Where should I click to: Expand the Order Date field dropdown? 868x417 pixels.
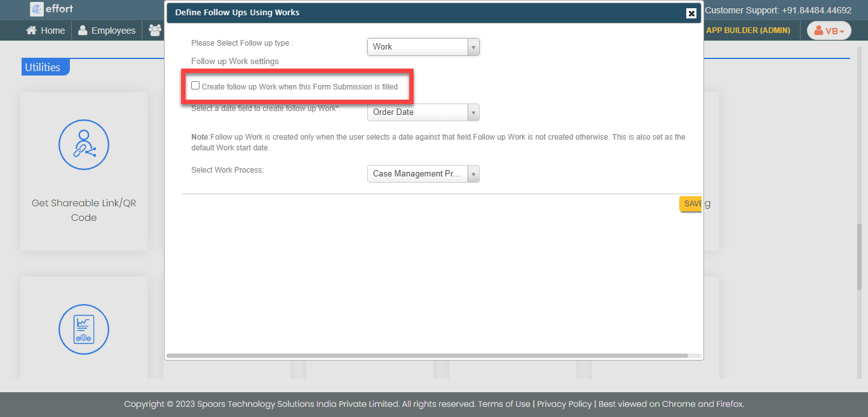[423, 112]
